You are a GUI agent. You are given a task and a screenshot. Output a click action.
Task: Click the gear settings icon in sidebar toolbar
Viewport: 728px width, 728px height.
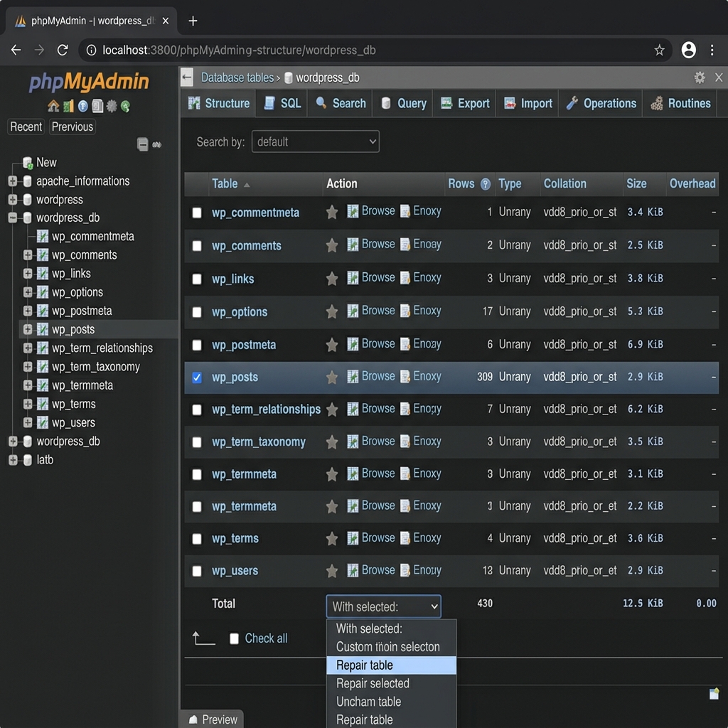click(112, 107)
